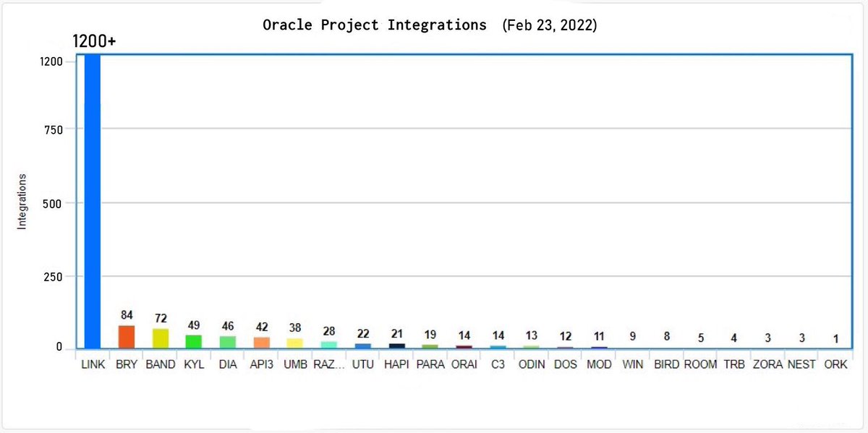This screenshot has width=868, height=433.
Task: Click the chart title 'Oracle Project Integrations'
Action: (x=375, y=25)
